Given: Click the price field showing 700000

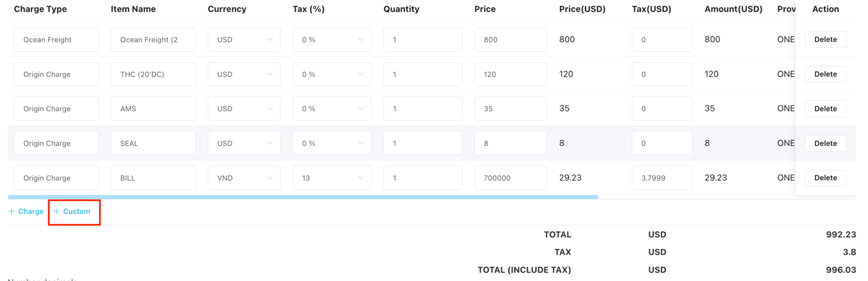Looking at the screenshot, I should pyautogui.click(x=510, y=178).
